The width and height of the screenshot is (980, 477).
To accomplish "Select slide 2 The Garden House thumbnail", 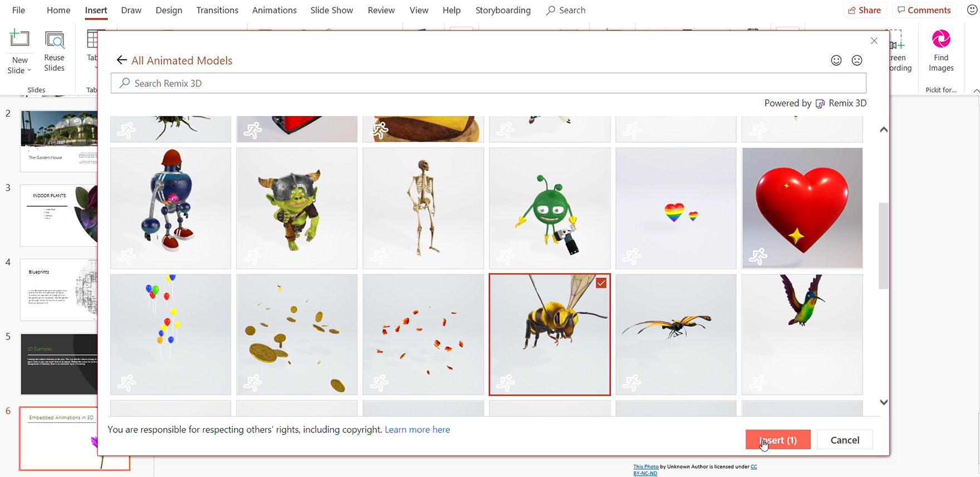I will point(59,141).
